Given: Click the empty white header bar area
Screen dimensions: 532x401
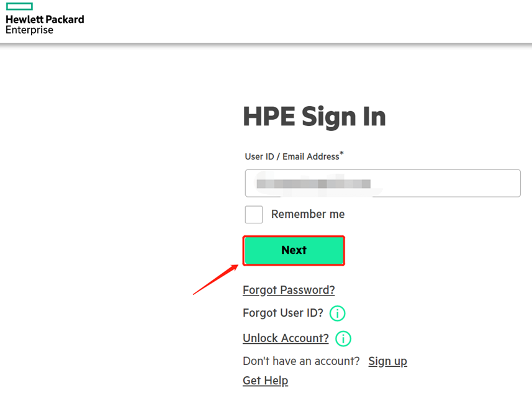Looking at the screenshot, I should tap(310, 21).
